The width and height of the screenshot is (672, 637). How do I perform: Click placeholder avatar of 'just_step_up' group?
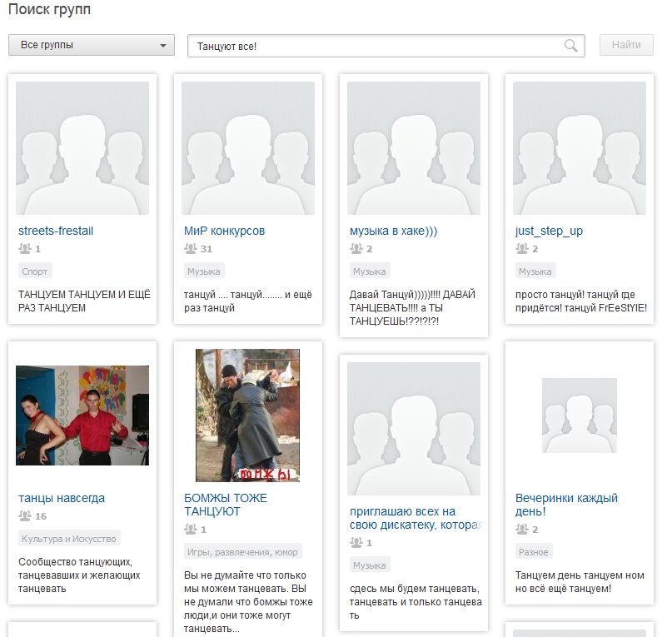(580, 147)
